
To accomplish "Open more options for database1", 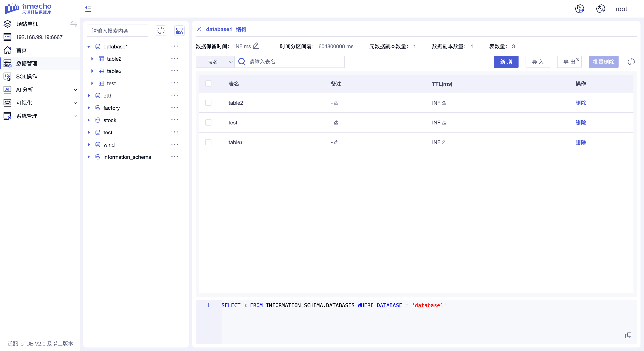I will click(x=175, y=46).
